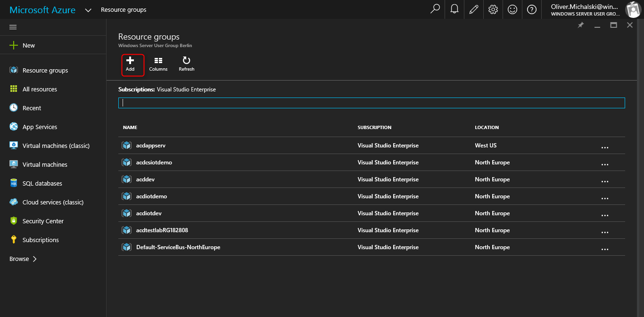644x317 pixels.
Task: Click the Resource groups cube icon in sidebar
Action: point(14,70)
